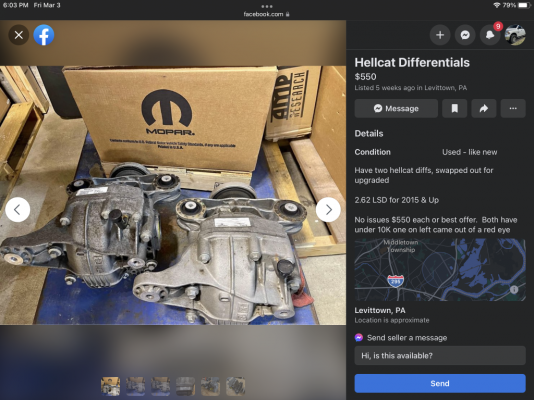Image resolution: width=534 pixels, height=400 pixels.
Task: Select the third photo thumbnail
Action: coord(160,386)
